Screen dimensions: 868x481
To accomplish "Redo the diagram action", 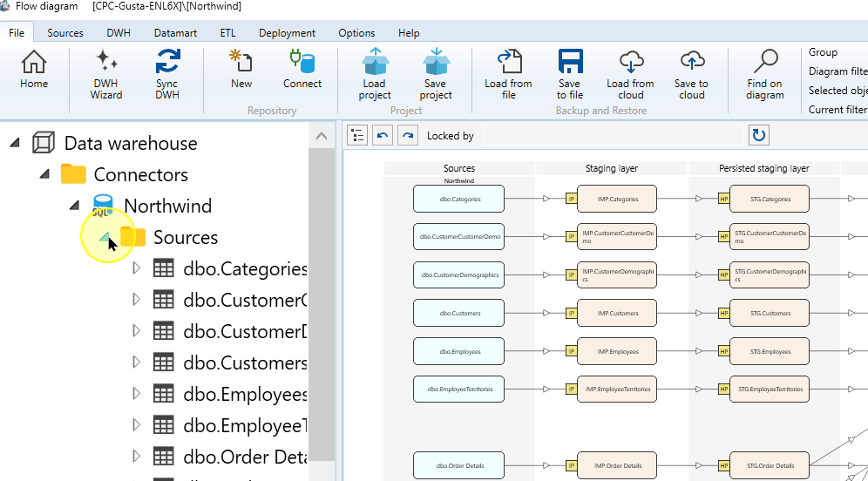I will click(x=408, y=136).
